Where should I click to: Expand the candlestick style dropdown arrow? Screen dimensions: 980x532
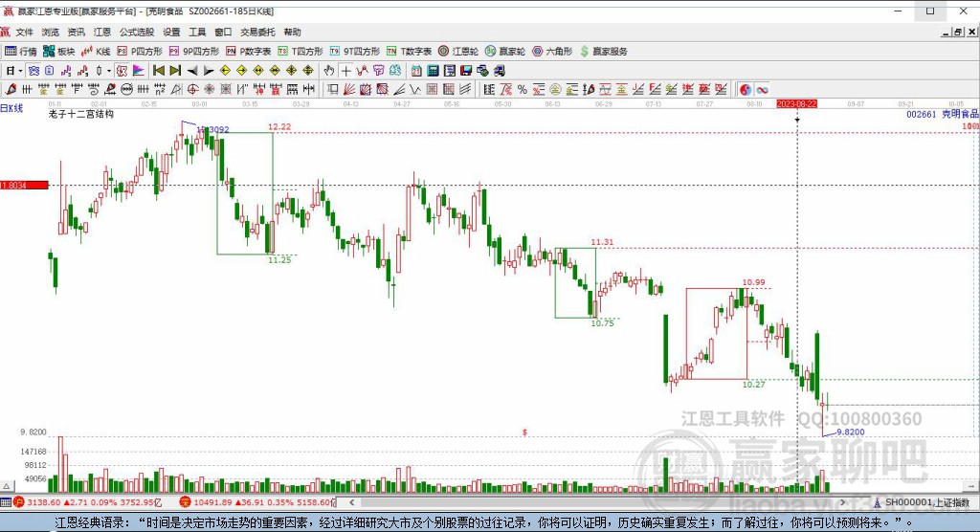click(x=109, y=71)
